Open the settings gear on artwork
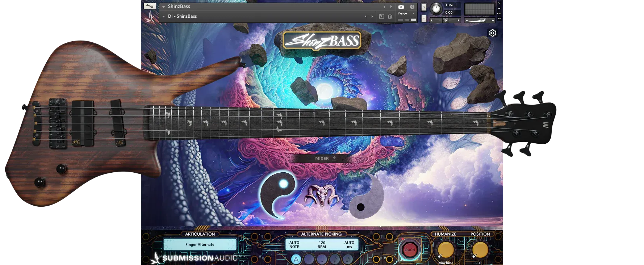Screen dimensions: 644x265 point(493,33)
